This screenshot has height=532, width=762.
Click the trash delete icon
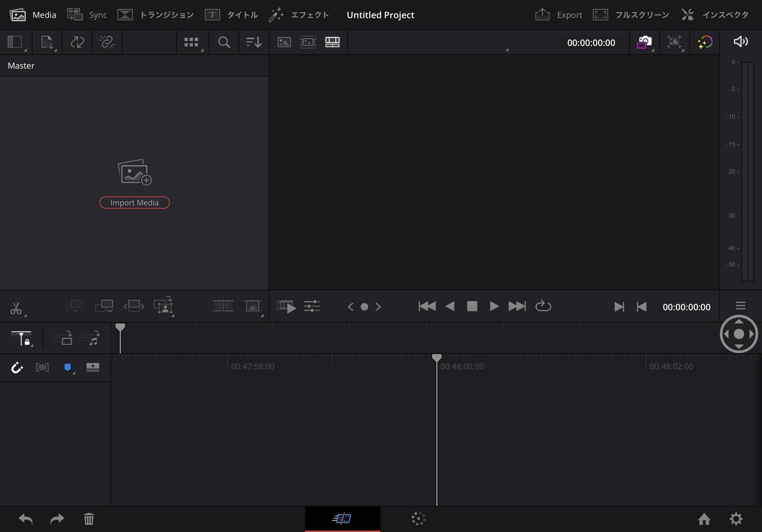[89, 519]
